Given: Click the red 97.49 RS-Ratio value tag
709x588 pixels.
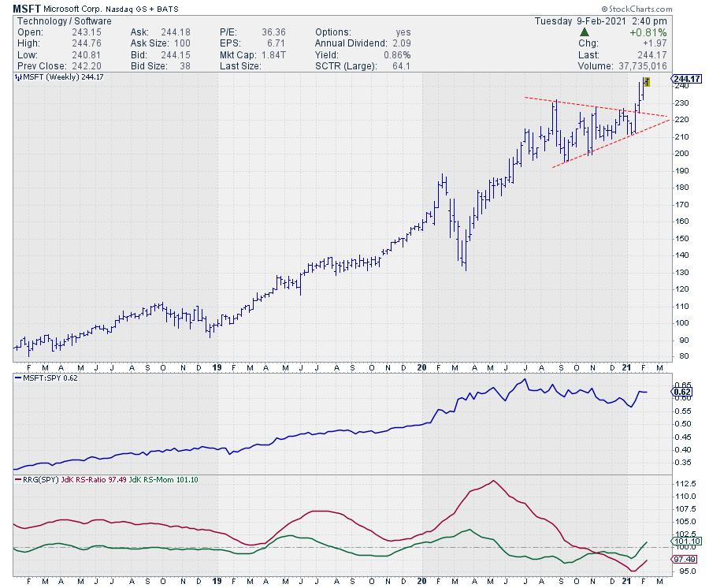Looking at the screenshot, I should click(684, 560).
